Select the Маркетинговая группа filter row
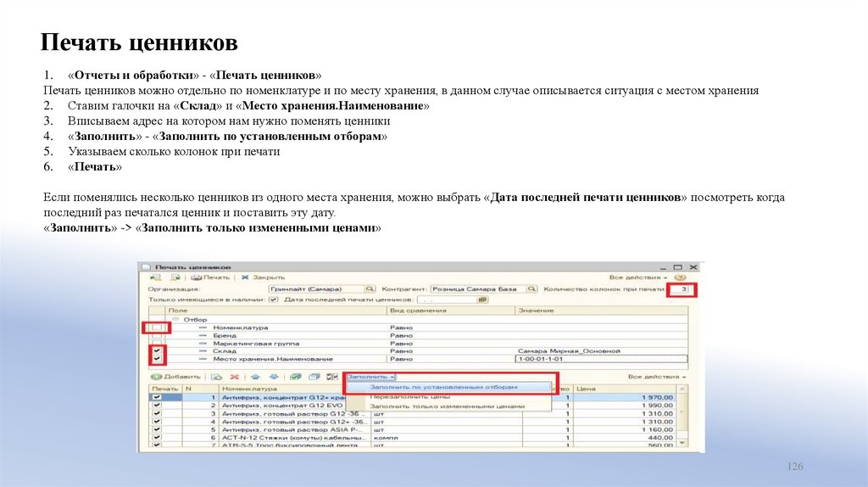 coord(419,344)
